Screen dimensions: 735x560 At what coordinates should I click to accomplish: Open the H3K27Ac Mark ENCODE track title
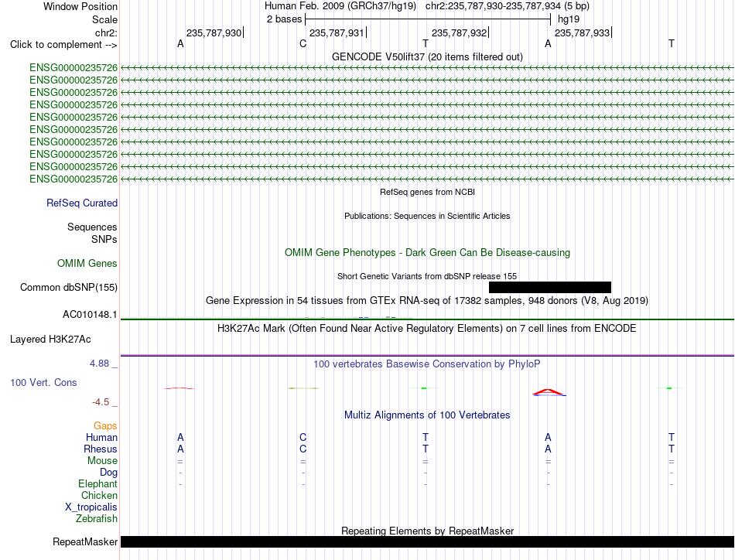coord(427,329)
